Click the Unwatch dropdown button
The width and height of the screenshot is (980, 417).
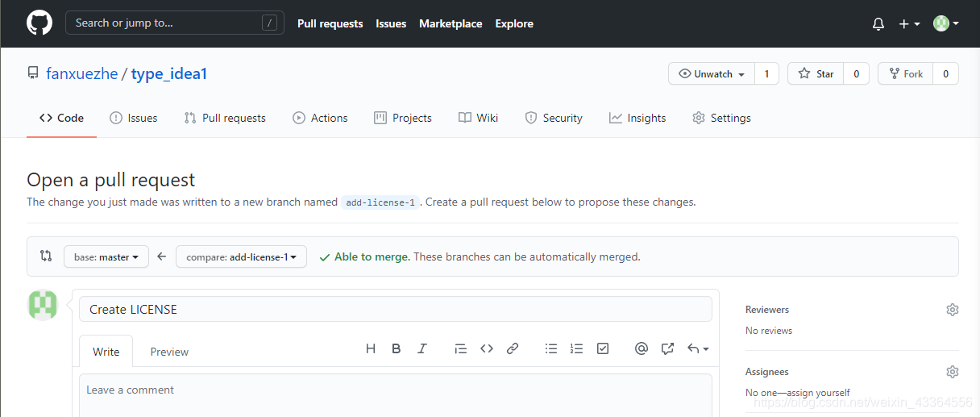click(712, 73)
